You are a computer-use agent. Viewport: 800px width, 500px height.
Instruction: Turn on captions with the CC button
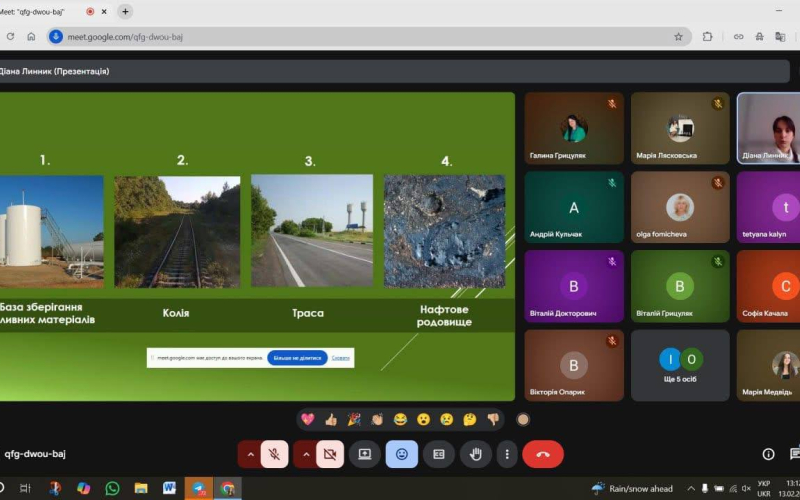439,454
